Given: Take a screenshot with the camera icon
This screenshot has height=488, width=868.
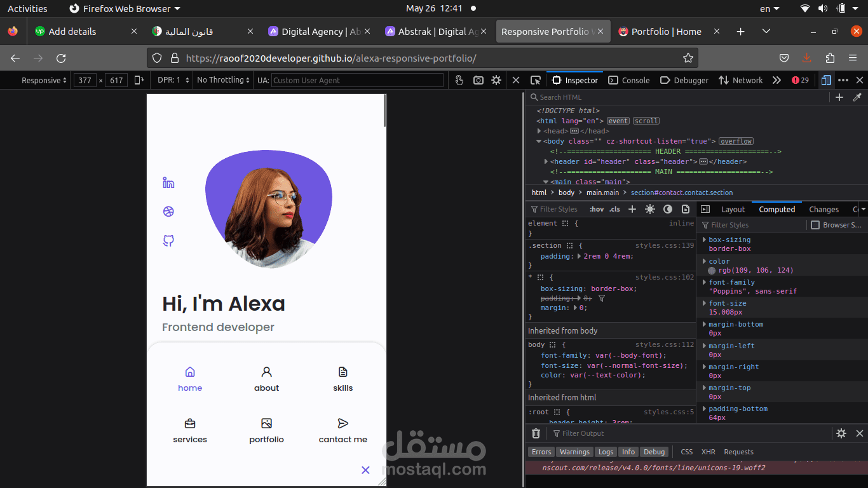Looking at the screenshot, I should (x=478, y=80).
